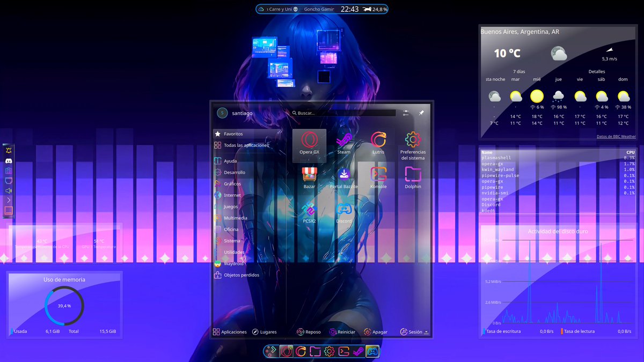Open network icon in side tray
This screenshot has width=644, height=362.
pos(9,181)
